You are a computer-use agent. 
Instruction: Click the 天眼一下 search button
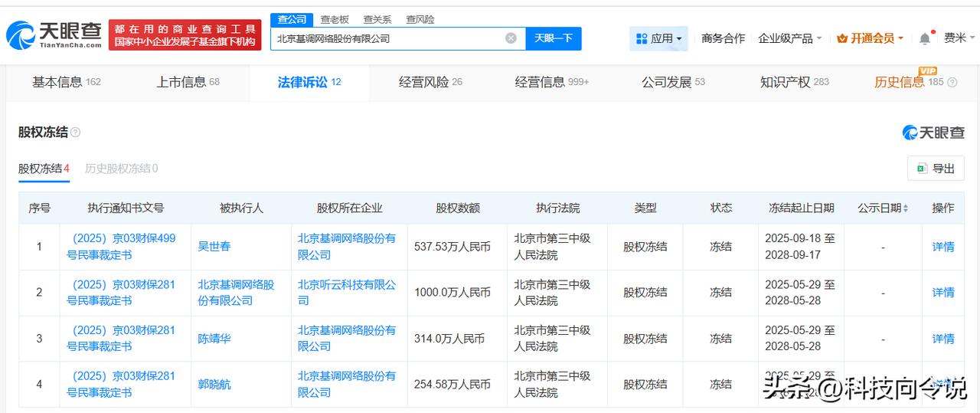click(x=554, y=38)
